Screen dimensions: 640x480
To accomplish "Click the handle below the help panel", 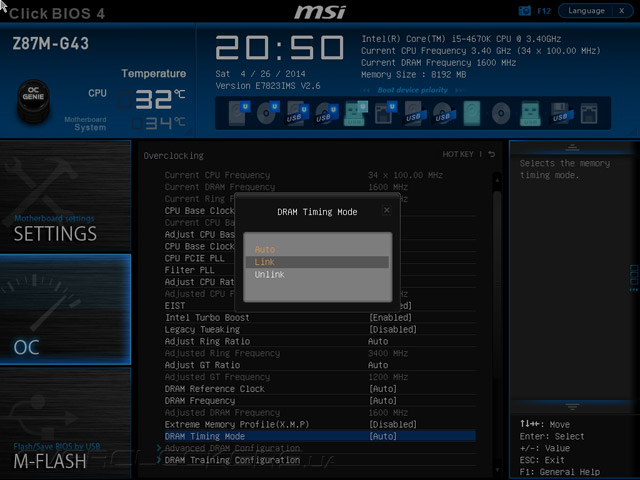I will [572, 407].
